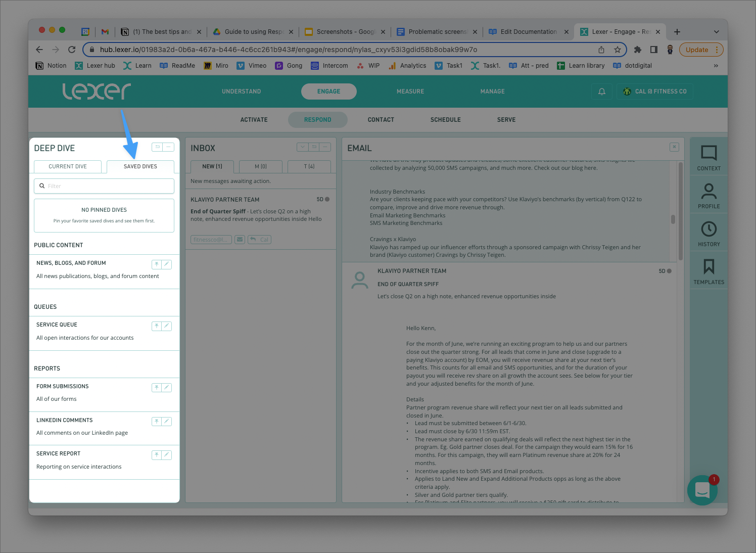Screen dimensions: 756x553
Task: Open the History sidebar panel
Action: click(708, 234)
